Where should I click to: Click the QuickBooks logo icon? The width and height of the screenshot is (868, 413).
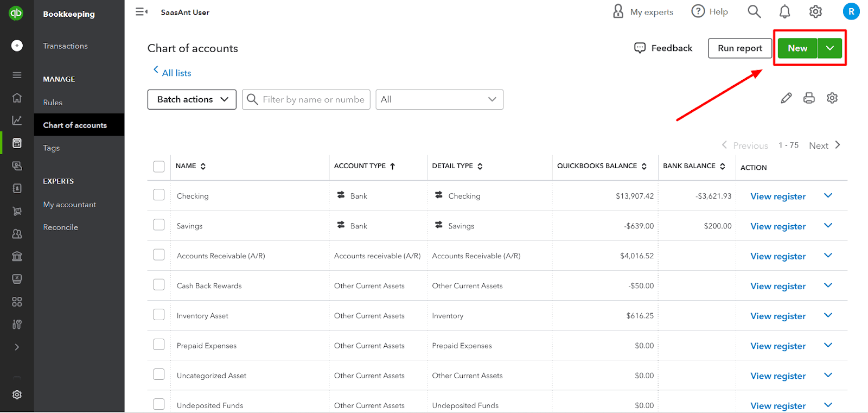16,12
